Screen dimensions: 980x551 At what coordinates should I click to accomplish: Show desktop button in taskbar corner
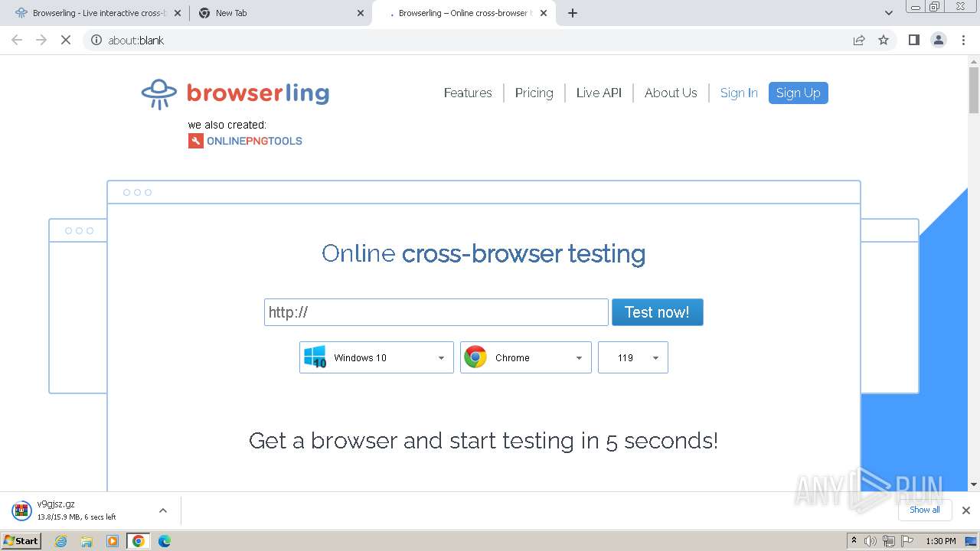coord(972,541)
